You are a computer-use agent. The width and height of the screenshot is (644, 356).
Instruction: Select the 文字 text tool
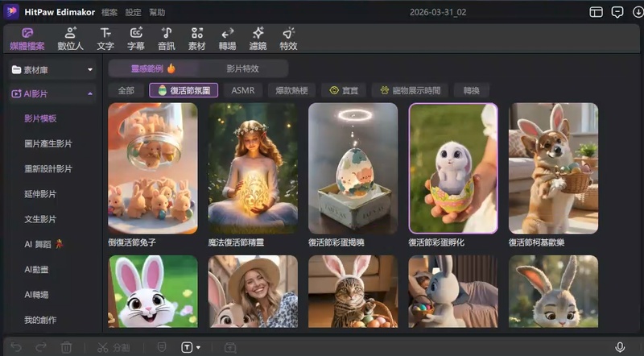pyautogui.click(x=105, y=39)
